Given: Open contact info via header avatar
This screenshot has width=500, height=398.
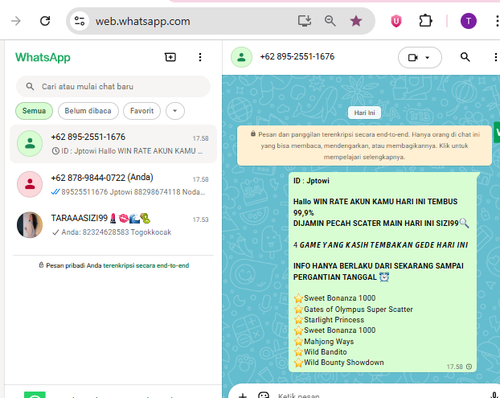Looking at the screenshot, I should [x=241, y=57].
